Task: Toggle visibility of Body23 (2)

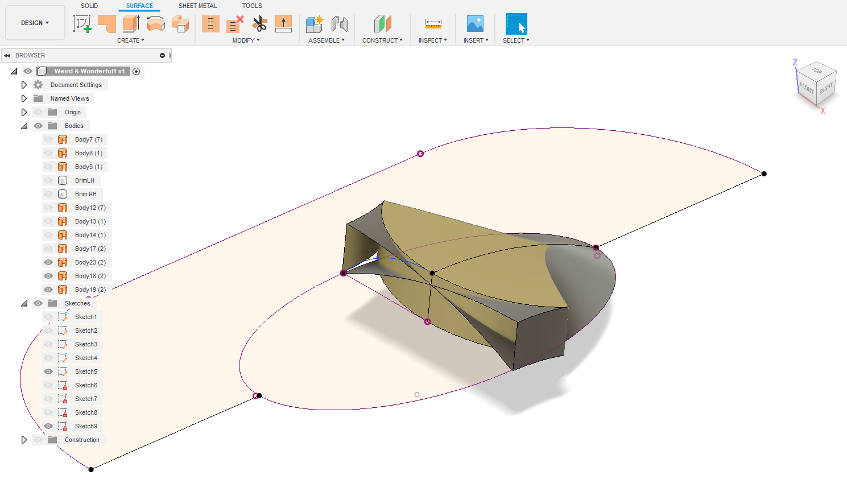Action: click(x=48, y=262)
